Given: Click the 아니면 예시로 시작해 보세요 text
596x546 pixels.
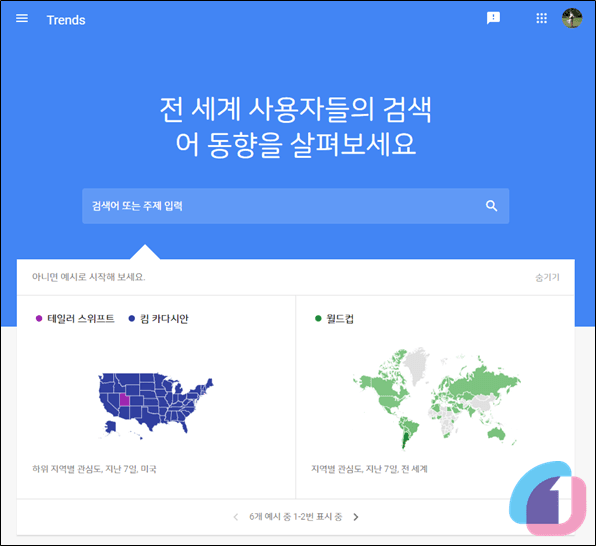Looking at the screenshot, I should click(x=89, y=277).
